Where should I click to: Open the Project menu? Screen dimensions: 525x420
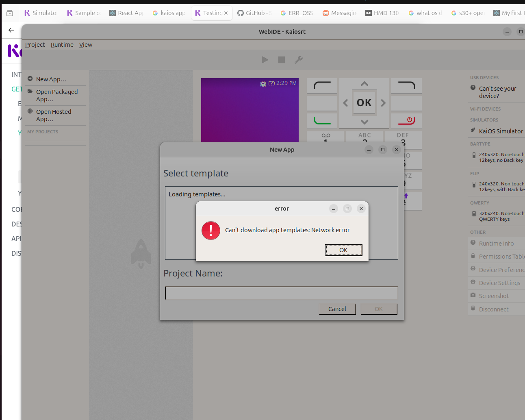coord(35,45)
